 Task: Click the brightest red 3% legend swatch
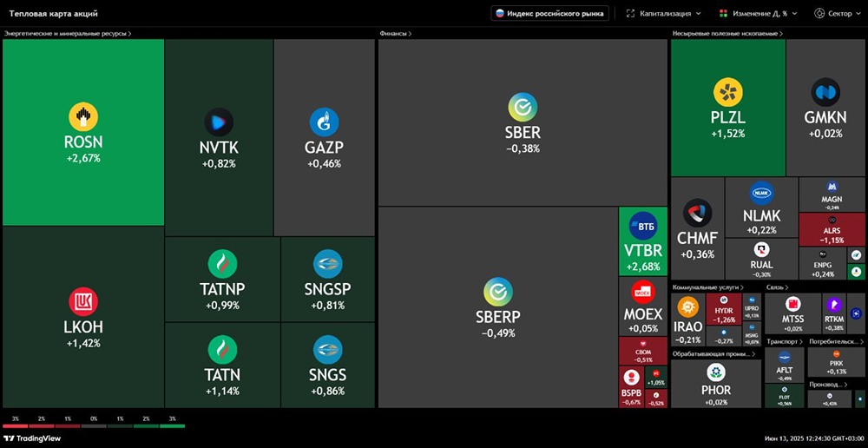point(15,425)
